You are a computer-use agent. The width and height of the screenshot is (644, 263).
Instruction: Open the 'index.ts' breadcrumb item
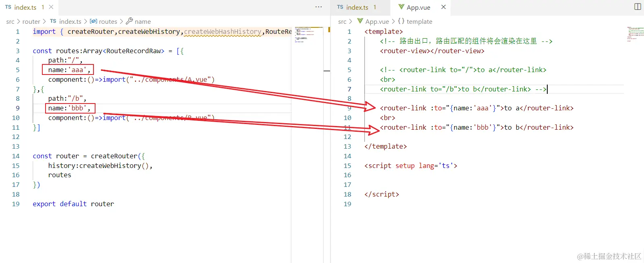click(x=70, y=22)
